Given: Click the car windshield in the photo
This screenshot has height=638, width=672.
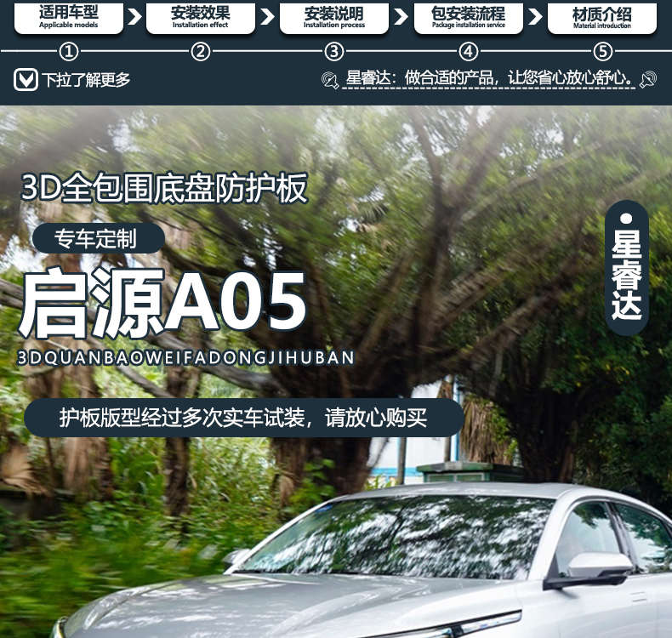Looking at the screenshot, I should click(x=396, y=536).
